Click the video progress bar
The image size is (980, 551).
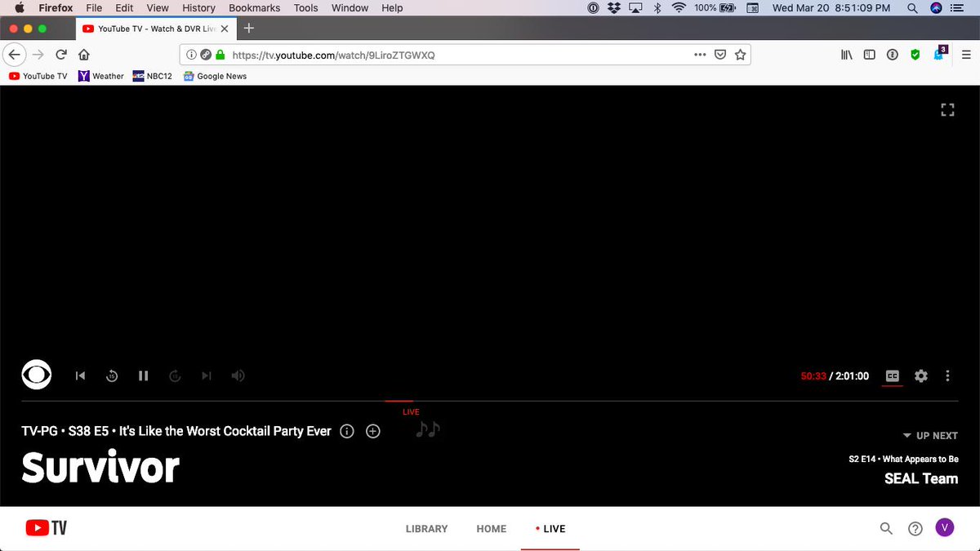coord(490,401)
